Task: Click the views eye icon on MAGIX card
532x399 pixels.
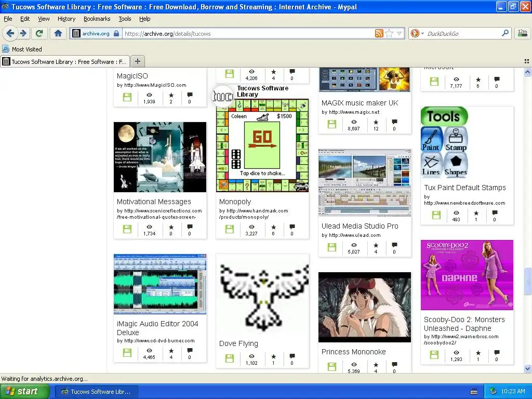Action: [354, 122]
